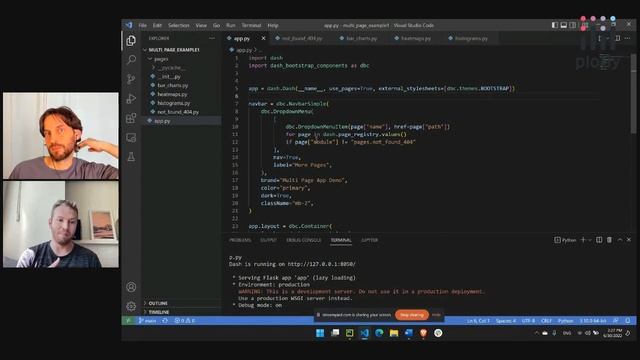Expand the __pycache__ folder

click(171, 68)
